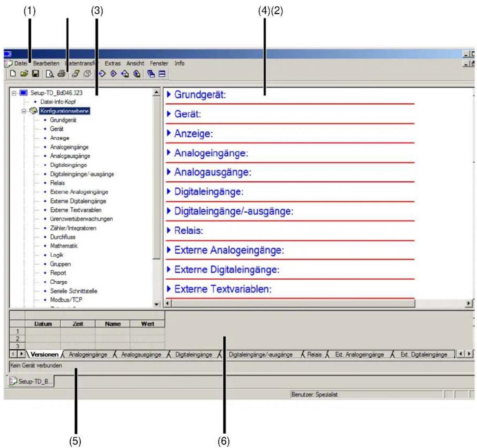Open the Bearbeiten menu

[46, 63]
